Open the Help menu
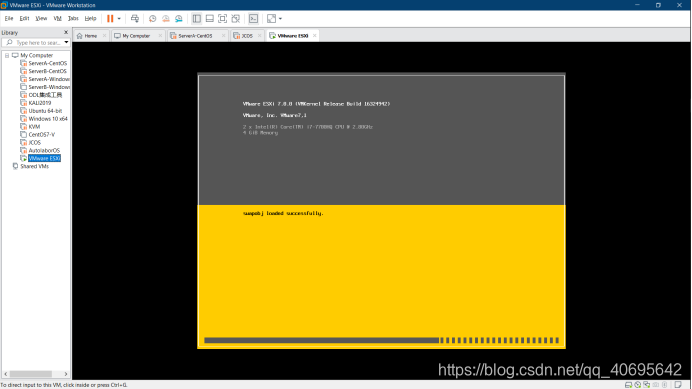The image size is (692, 389). (x=90, y=19)
